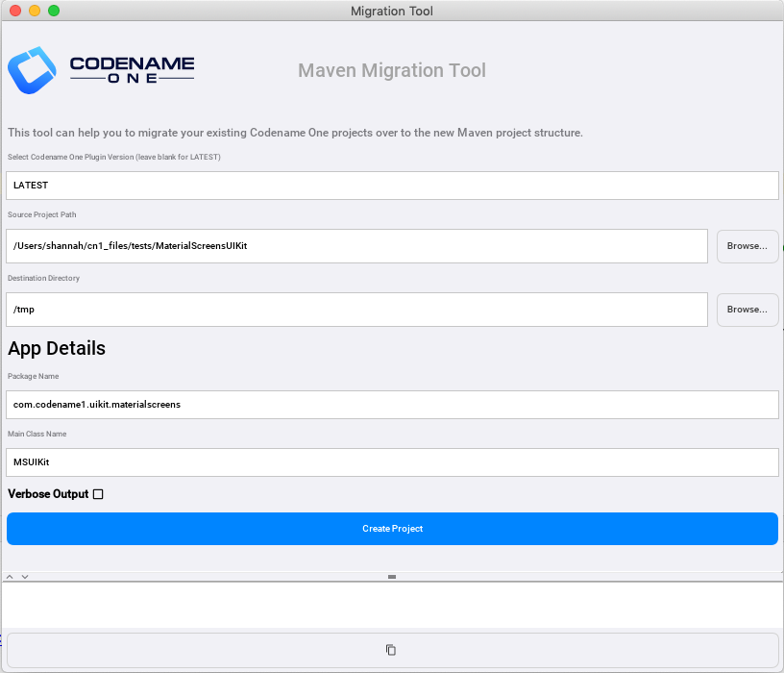Screen dimensions: 784x673
Task: Minimize the window with the yellow button
Action: pyautogui.click(x=35, y=11)
